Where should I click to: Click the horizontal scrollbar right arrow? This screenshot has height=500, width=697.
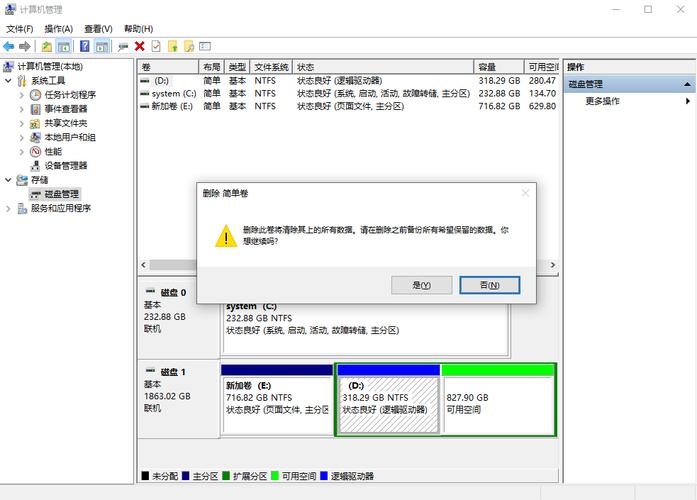[553, 265]
